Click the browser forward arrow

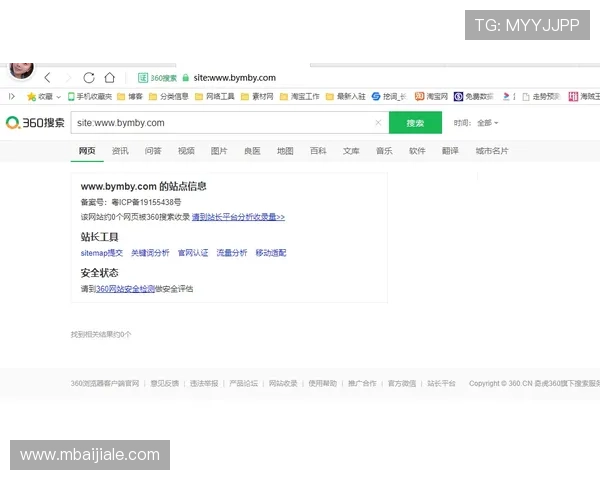point(68,78)
